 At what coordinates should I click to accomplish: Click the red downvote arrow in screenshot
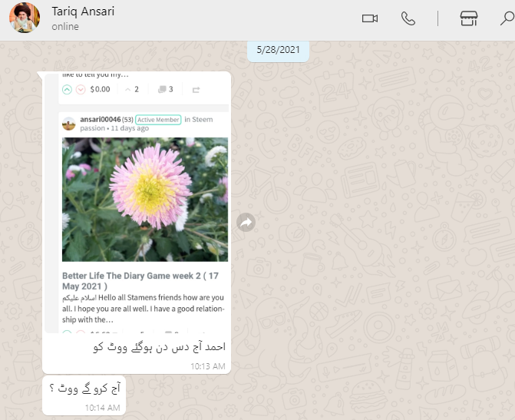[81, 89]
